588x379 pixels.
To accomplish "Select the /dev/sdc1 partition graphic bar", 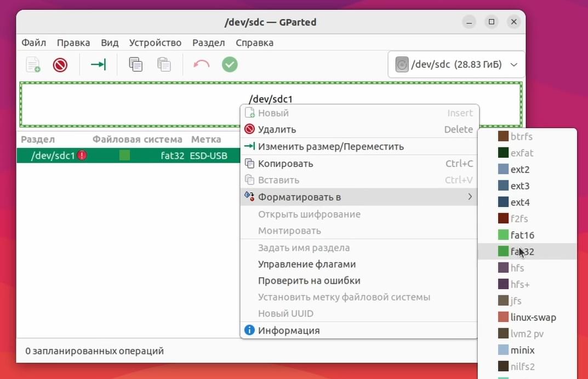I will 271,105.
